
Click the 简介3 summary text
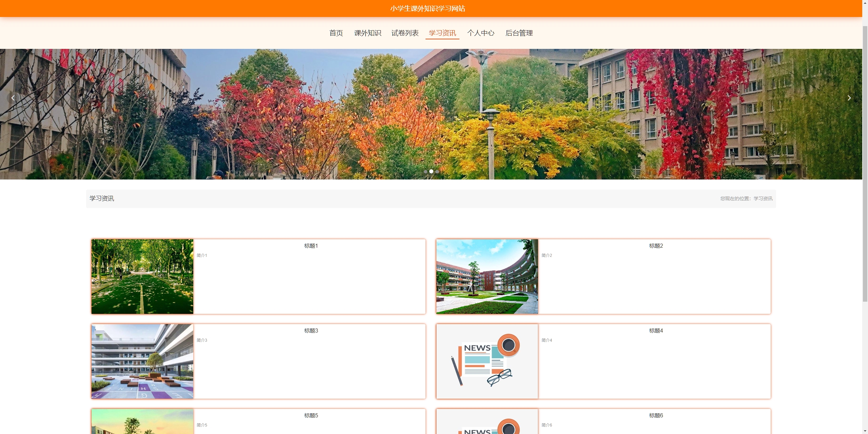pyautogui.click(x=202, y=340)
